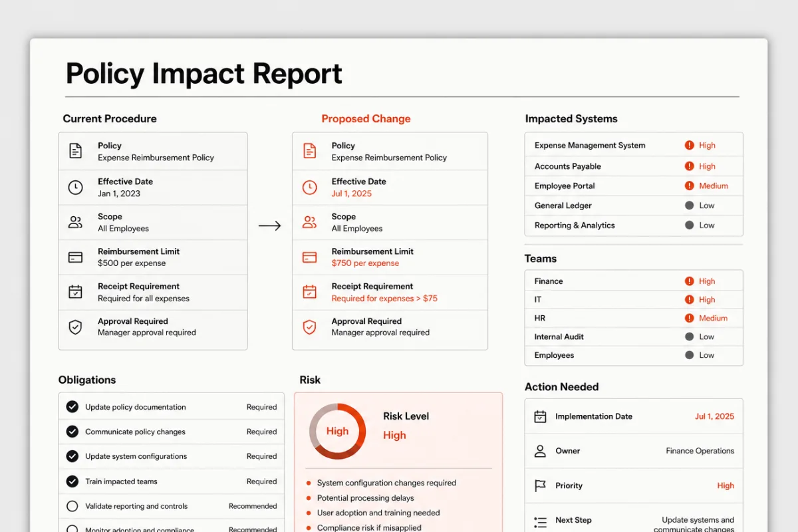Click the red Jul 1, 2025 Effective Date value

[x=352, y=194]
